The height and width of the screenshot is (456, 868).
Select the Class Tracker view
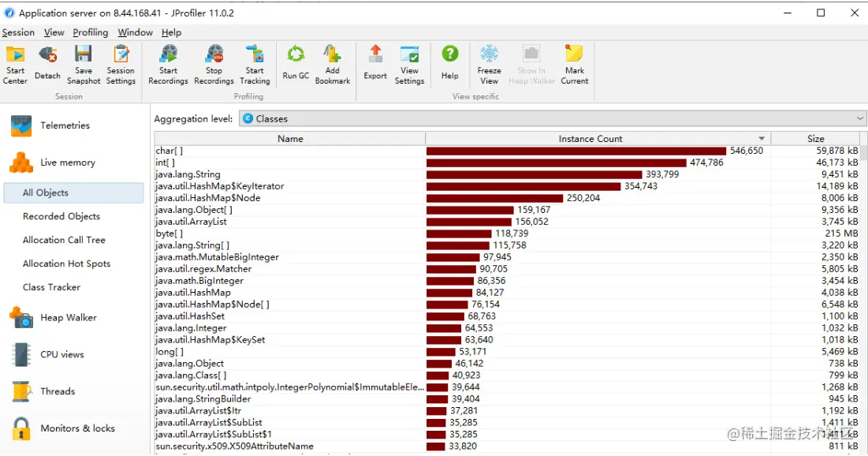pyautogui.click(x=51, y=287)
